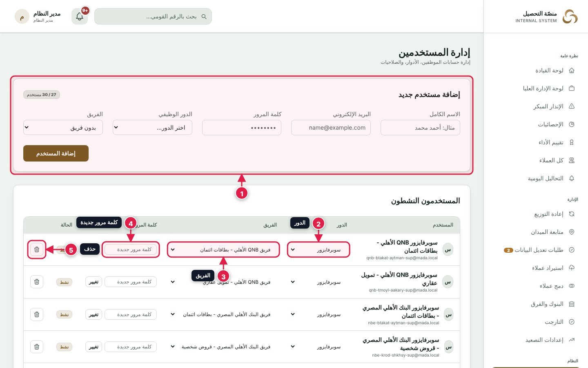Delete the البنك الأهلي المصري قروض شخصية user

point(37,347)
